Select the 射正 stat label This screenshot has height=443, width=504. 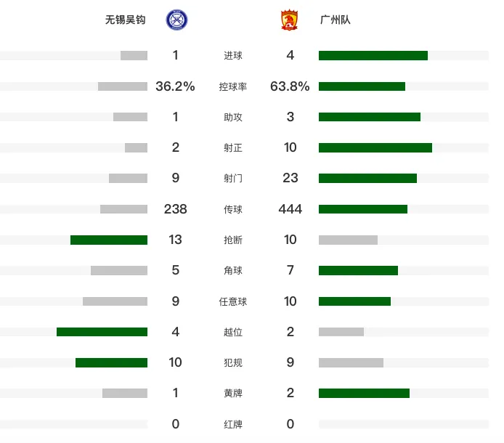[233, 148]
